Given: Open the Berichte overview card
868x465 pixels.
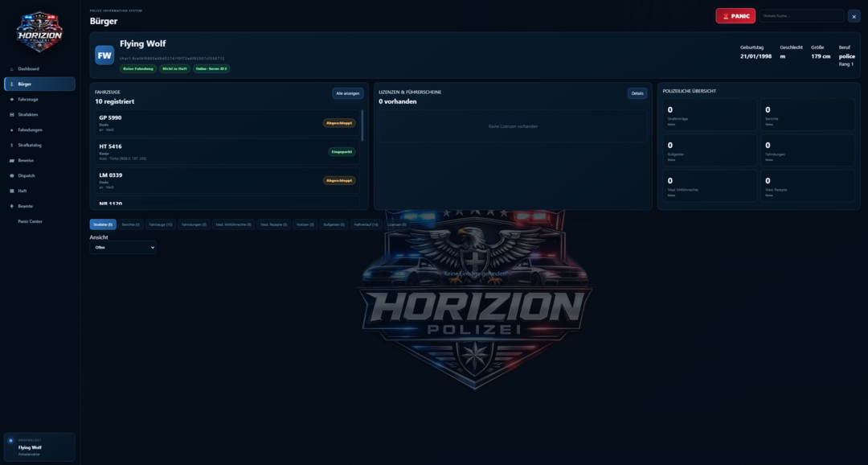Looking at the screenshot, I should (x=808, y=115).
